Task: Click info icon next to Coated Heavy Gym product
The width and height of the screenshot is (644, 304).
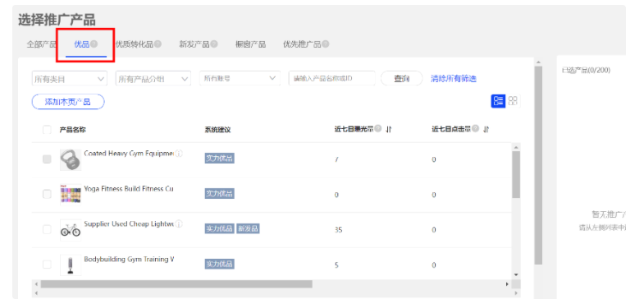Action: (179, 154)
